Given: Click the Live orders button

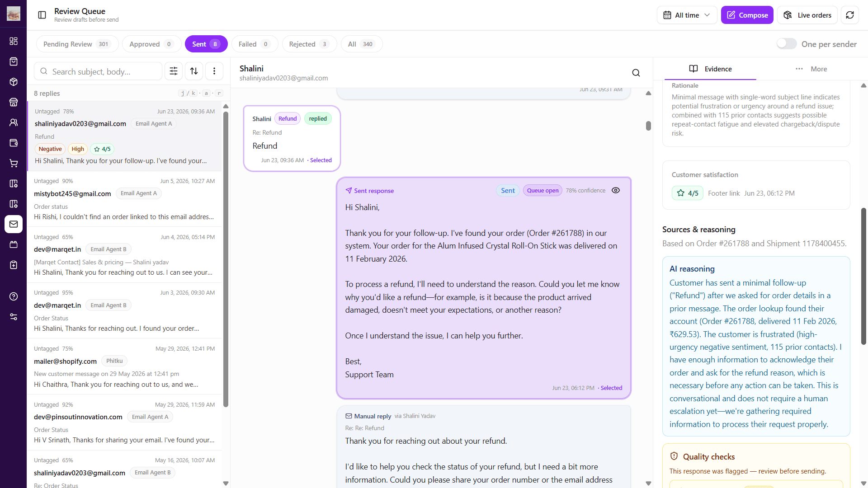Looking at the screenshot, I should coord(807,15).
